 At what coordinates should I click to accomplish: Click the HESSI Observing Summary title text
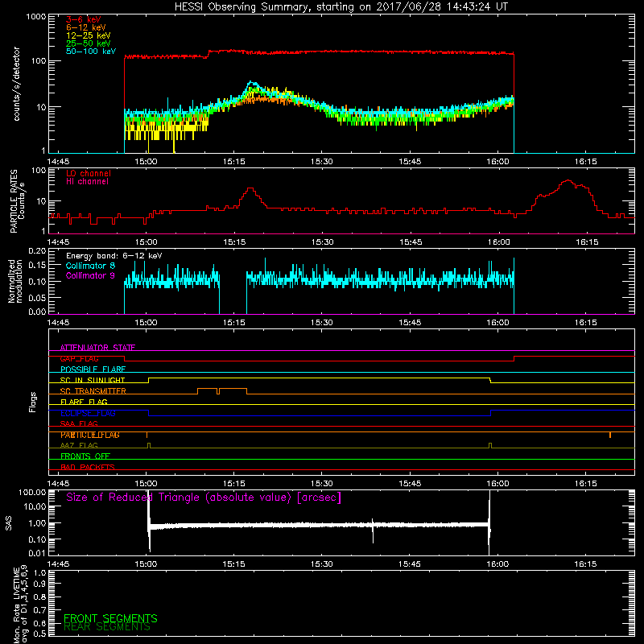coord(341,7)
